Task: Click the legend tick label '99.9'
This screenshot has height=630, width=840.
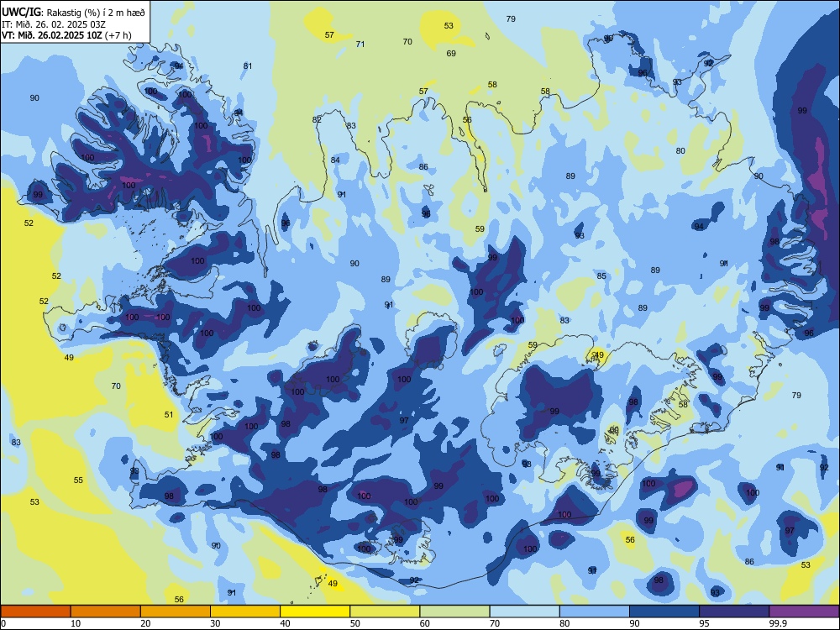Action: point(778,623)
